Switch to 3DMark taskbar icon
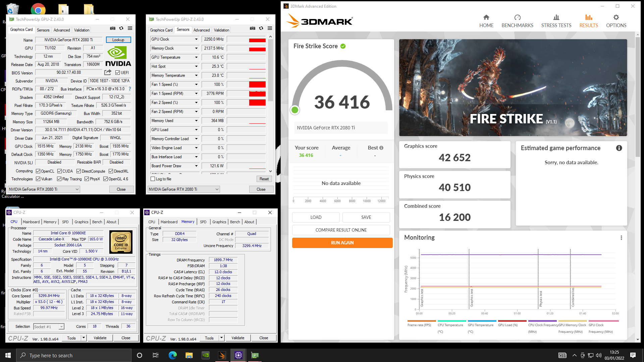This screenshot has width=644, height=362. point(222,355)
